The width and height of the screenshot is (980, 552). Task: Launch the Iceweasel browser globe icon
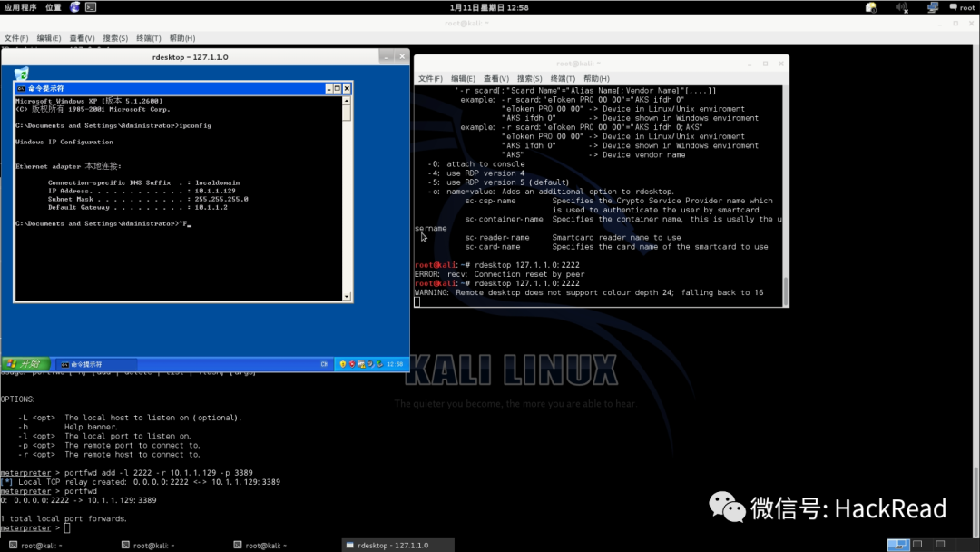[75, 7]
